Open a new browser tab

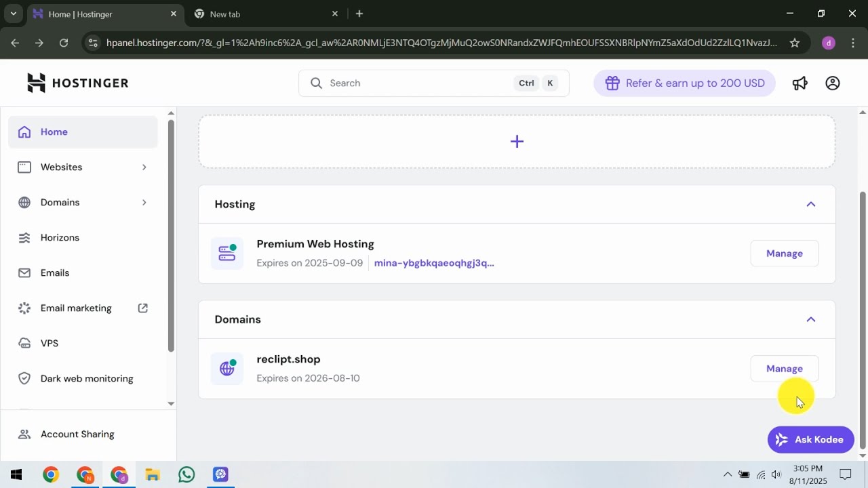pos(359,14)
